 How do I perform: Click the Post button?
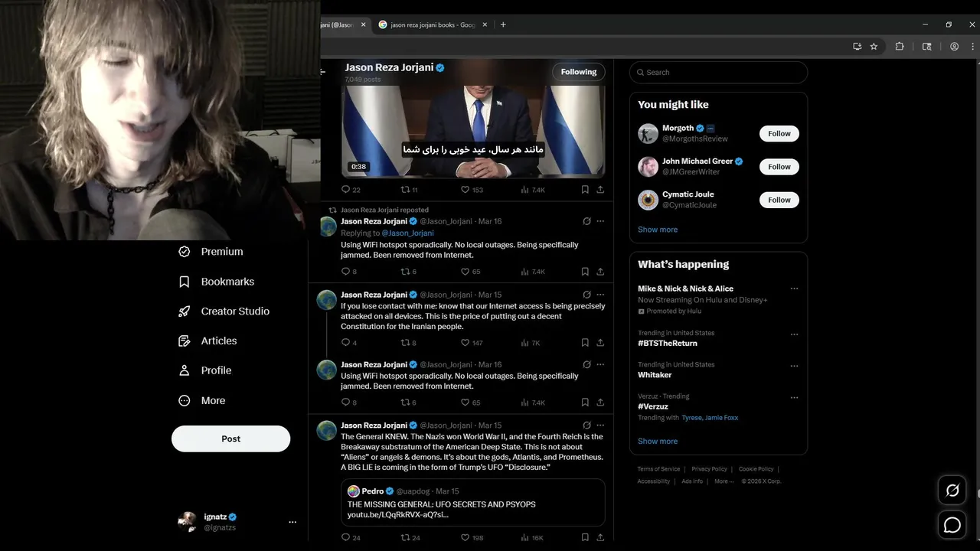[230, 439]
